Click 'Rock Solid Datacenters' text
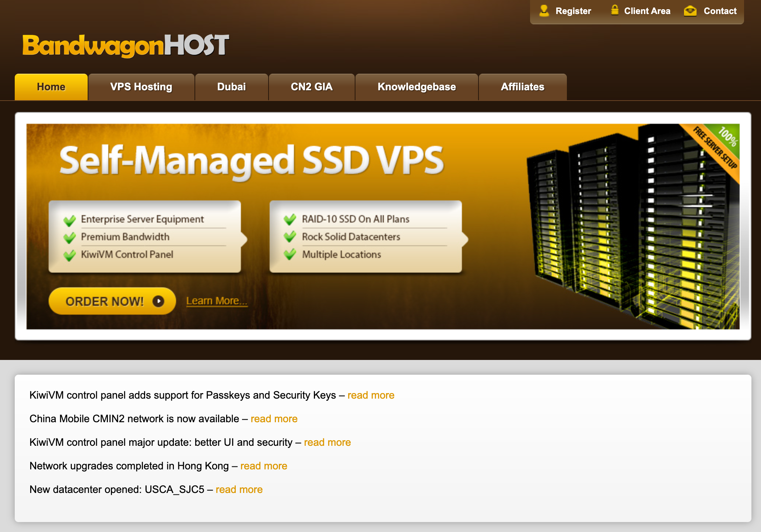 point(351,237)
